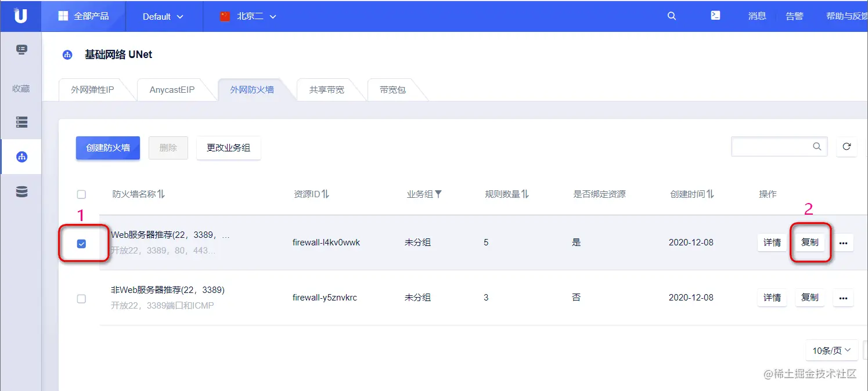Open more actions for 非Web服务器推荐 row
Screen dimensions: 868x391
[844, 298]
